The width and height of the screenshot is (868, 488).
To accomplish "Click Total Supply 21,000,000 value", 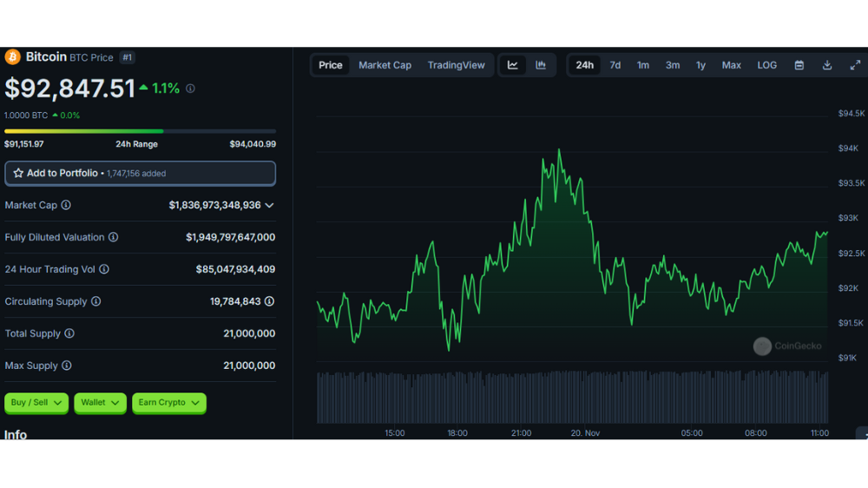I will pos(249,333).
